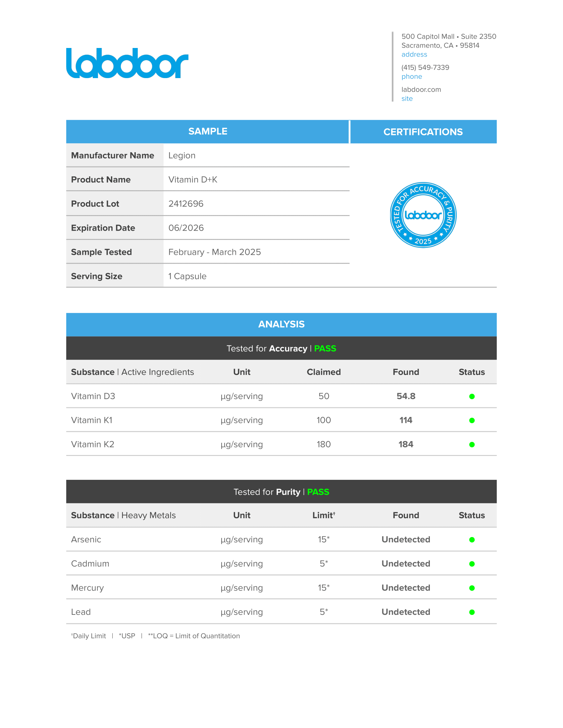Image resolution: width=563 pixels, height=728 pixels.
Task: Click the green PASS in the Accuracy bar
Action: (x=325, y=349)
